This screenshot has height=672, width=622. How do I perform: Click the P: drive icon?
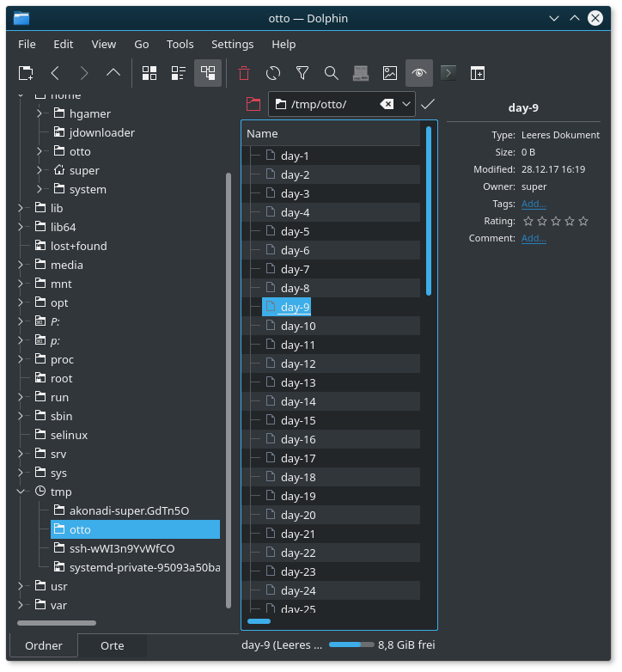[40, 321]
